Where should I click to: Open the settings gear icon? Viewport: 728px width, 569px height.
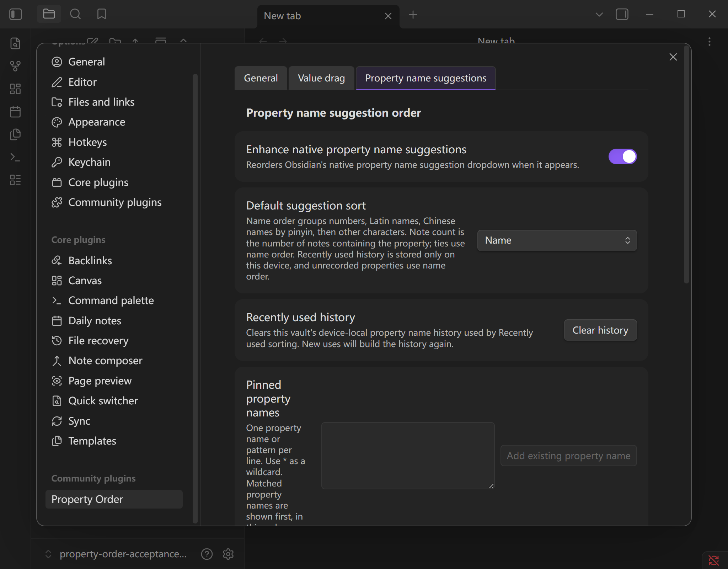228,554
